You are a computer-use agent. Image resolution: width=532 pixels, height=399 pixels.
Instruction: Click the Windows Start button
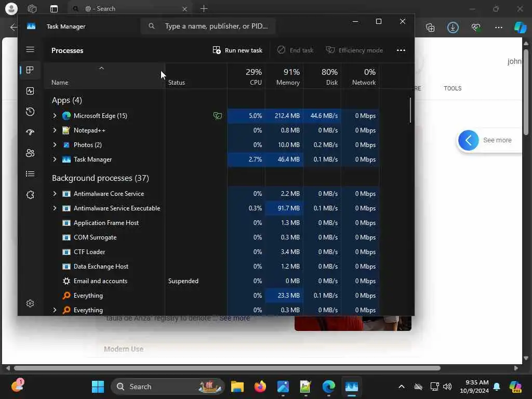[x=98, y=387]
